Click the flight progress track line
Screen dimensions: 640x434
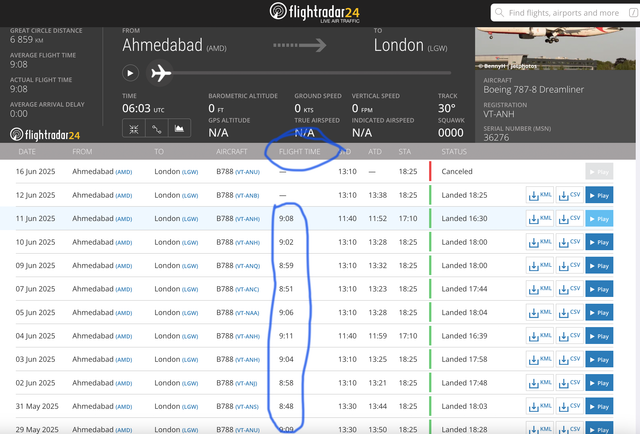pyautogui.click(x=311, y=73)
